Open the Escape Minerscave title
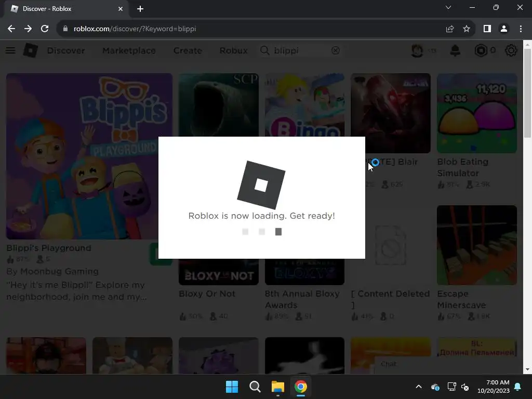The height and width of the screenshot is (399, 532). click(461, 299)
